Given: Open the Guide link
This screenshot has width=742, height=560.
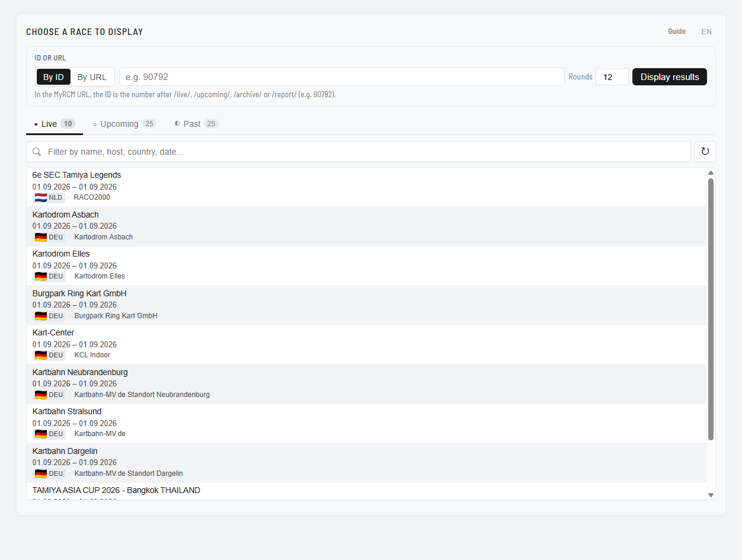Looking at the screenshot, I should coord(677,31).
